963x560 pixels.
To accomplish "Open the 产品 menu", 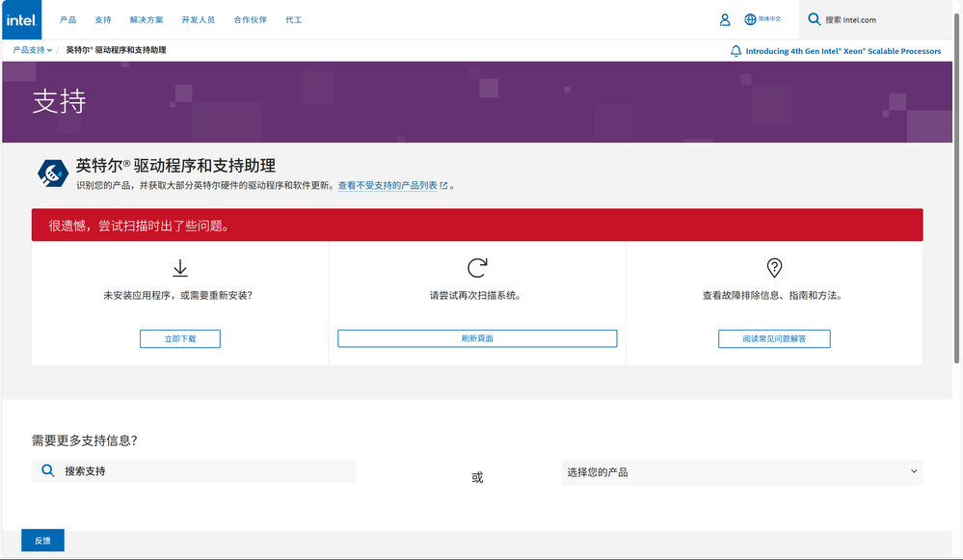I will click(x=68, y=19).
